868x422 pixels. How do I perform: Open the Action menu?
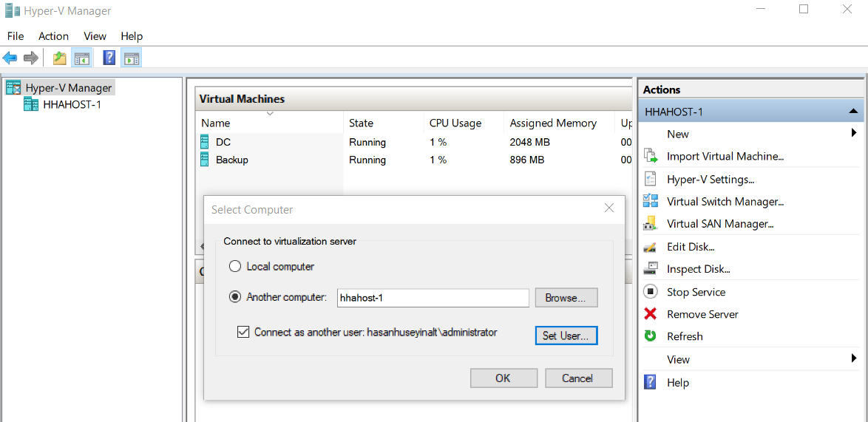54,36
